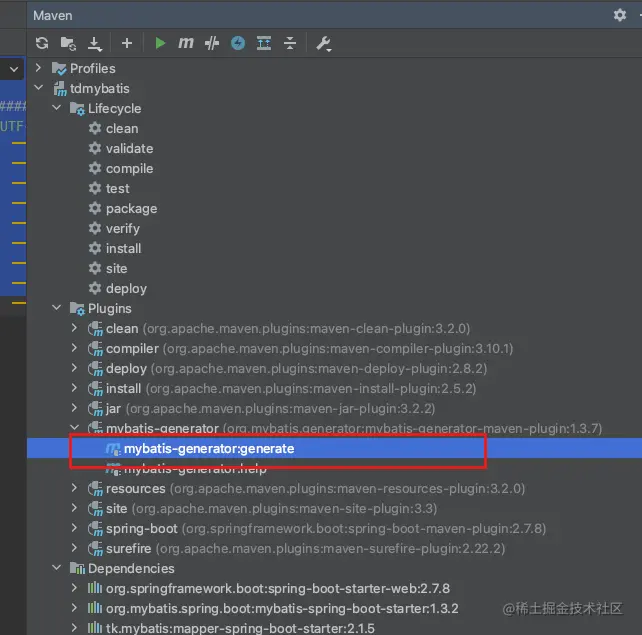Toggle Offline Mode blue lightning icon
This screenshot has width=642, height=635.
[x=238, y=43]
